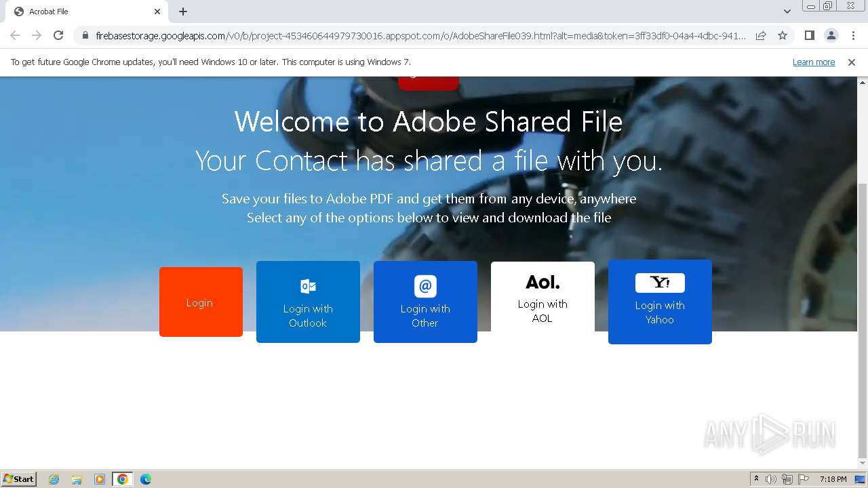Open File Explorer from taskbar
Viewport: 868px width, 488px height.
click(x=77, y=479)
